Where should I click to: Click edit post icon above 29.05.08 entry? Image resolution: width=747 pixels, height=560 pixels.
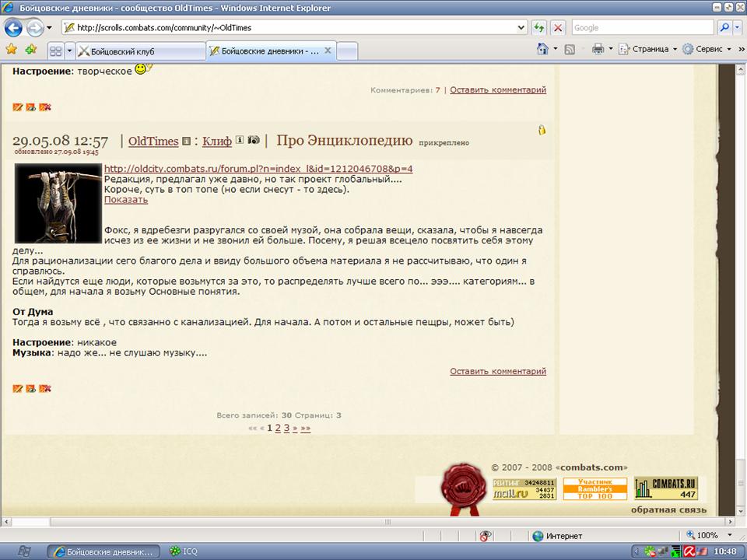point(18,107)
